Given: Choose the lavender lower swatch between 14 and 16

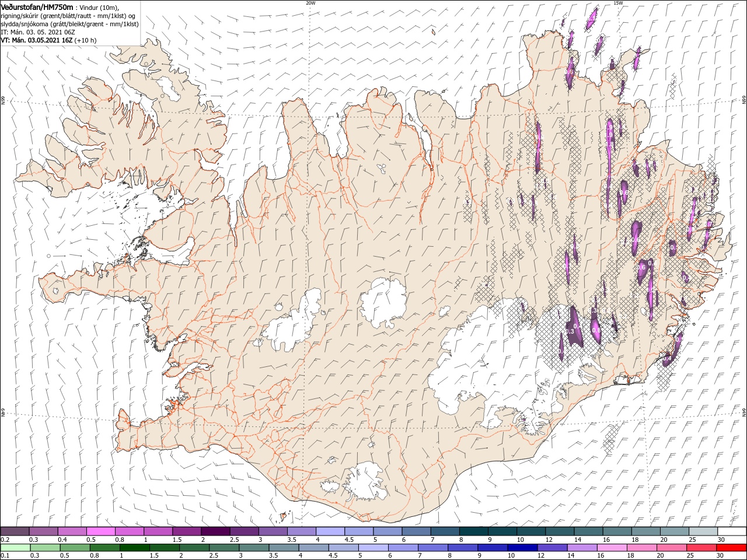Looking at the screenshot, I should 582,548.
